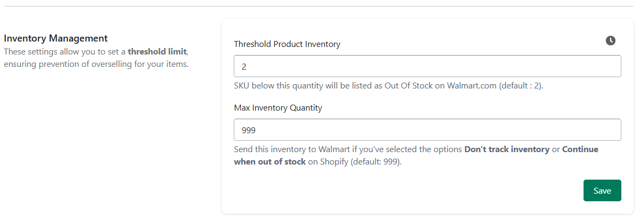Viewport: 644px width, 219px height.
Task: Focus the Max Inventory Quantity input field
Action: [427, 129]
